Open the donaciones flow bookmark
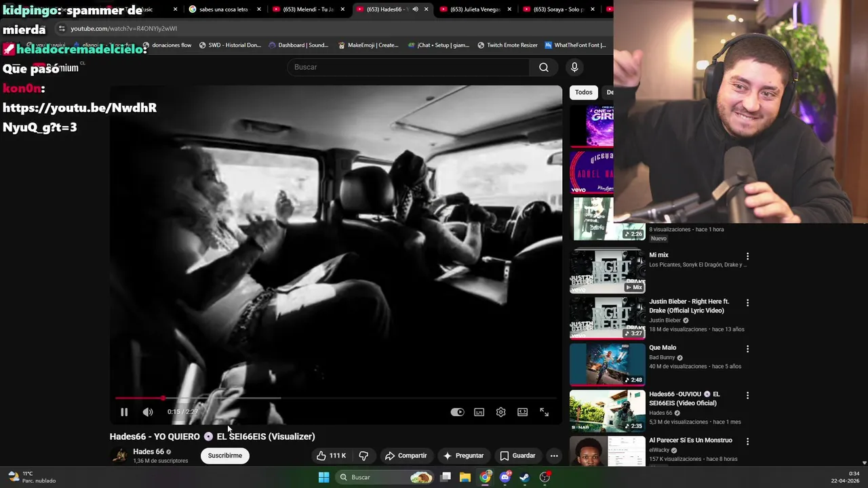868x488 pixels. click(167, 45)
